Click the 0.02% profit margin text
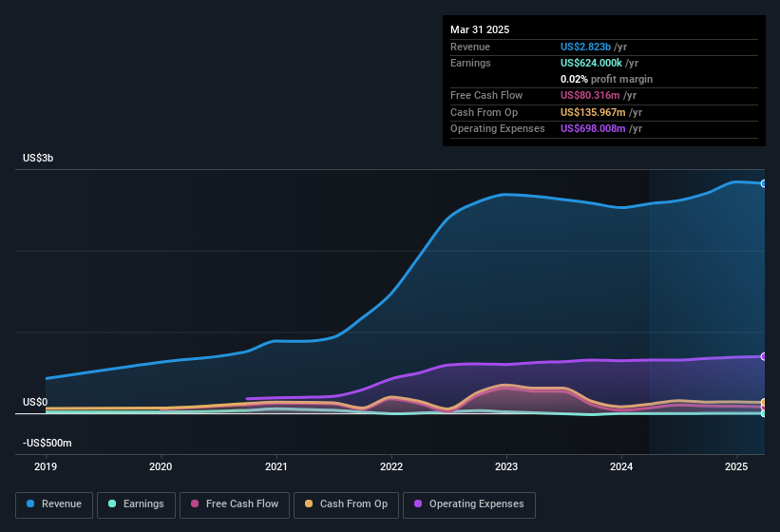 [x=606, y=79]
